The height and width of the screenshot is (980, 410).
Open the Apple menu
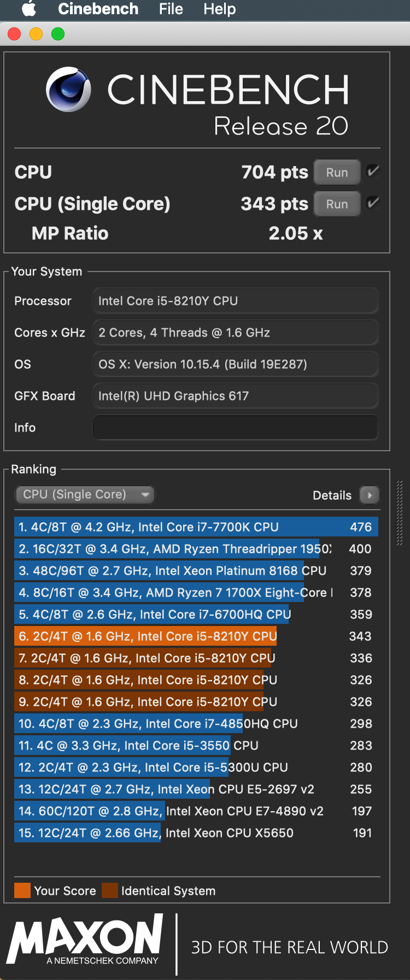coord(29,8)
